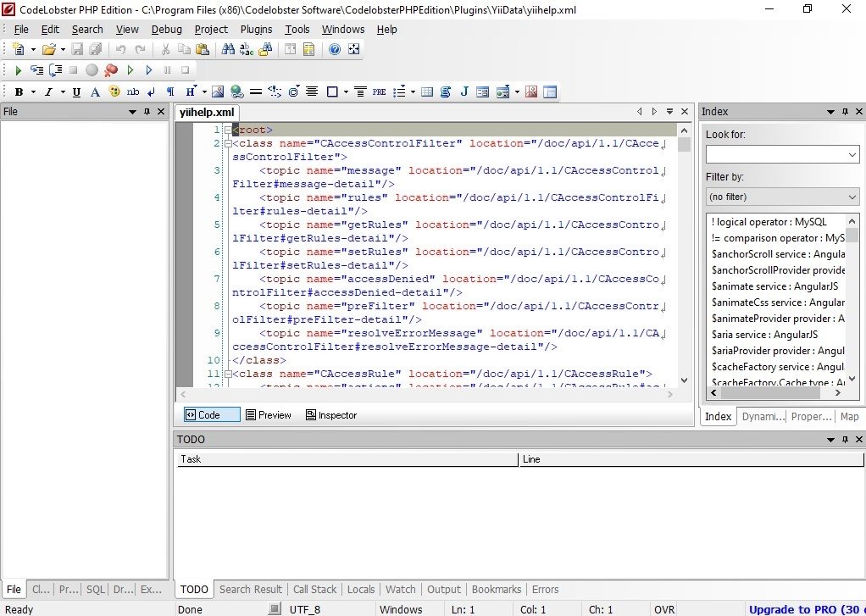Click the Line column header

pos(691,459)
